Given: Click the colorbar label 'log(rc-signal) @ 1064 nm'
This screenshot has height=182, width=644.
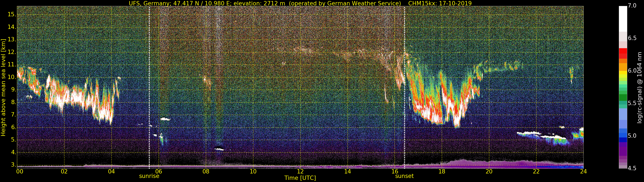Looking at the screenshot, I should pyautogui.click(x=639, y=87).
